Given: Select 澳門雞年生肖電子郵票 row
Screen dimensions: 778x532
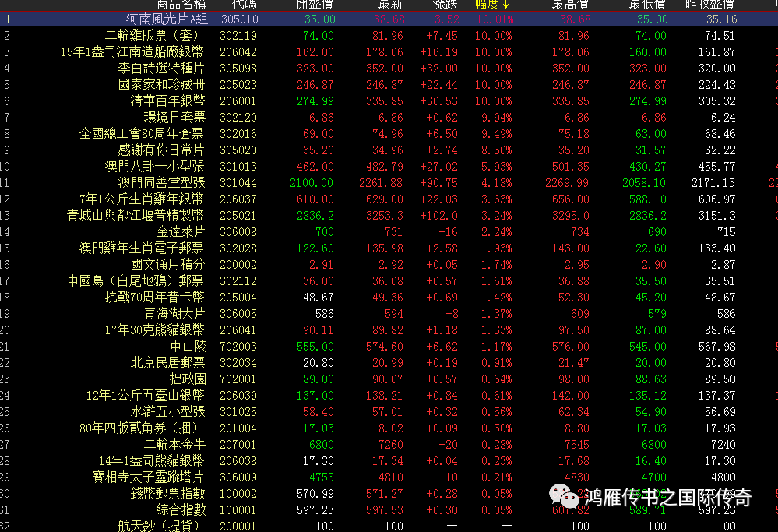Looking at the screenshot, I should 142,248.
